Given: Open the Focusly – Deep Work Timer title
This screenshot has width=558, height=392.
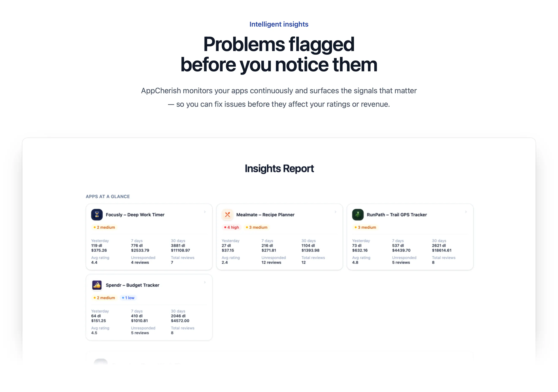Looking at the screenshot, I should coord(135,215).
